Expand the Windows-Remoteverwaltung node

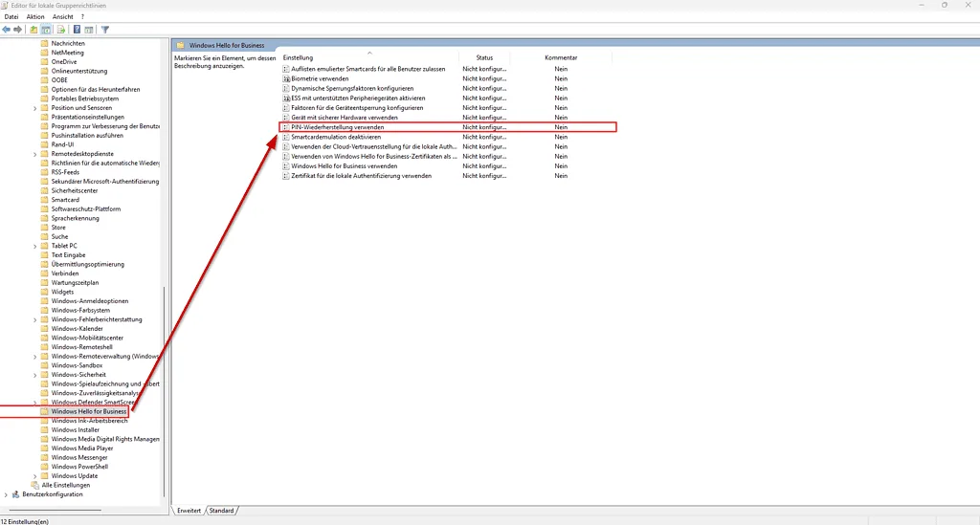(35, 357)
